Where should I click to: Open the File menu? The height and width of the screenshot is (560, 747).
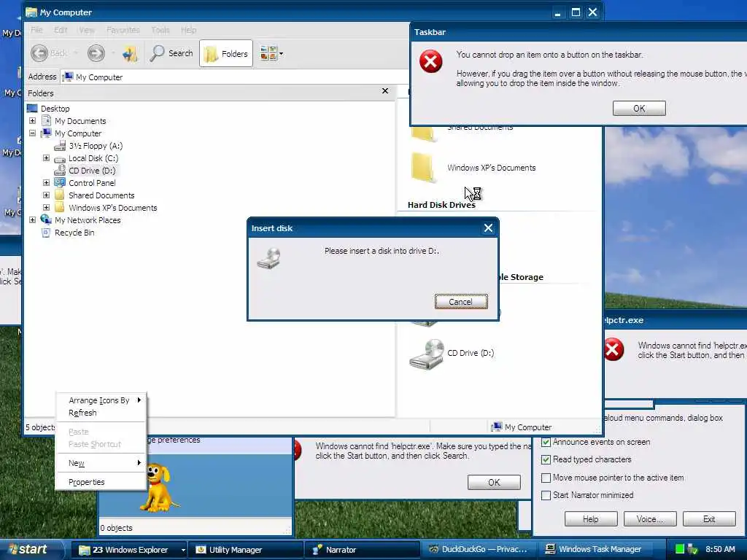point(36,30)
